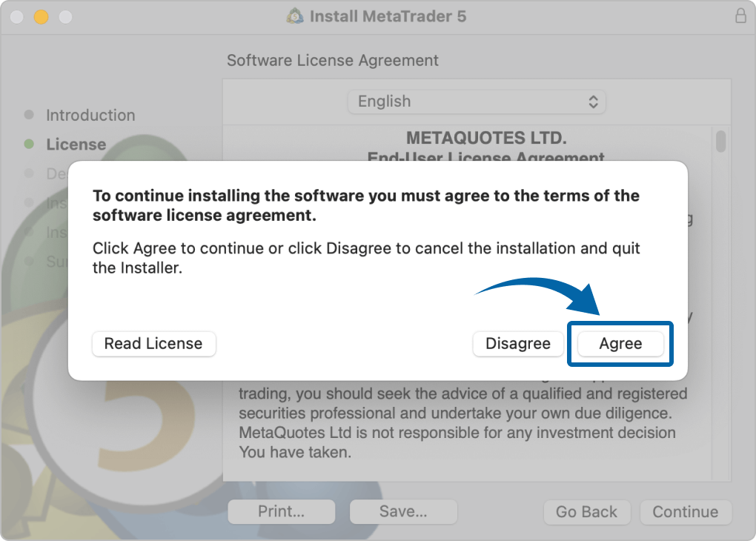
Task: Open the Read License button
Action: (x=154, y=344)
